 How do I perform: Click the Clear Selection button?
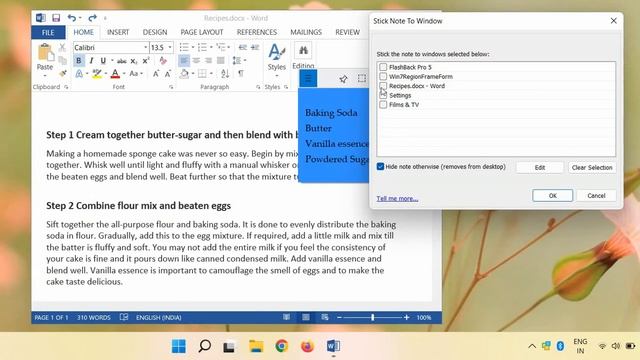592,167
